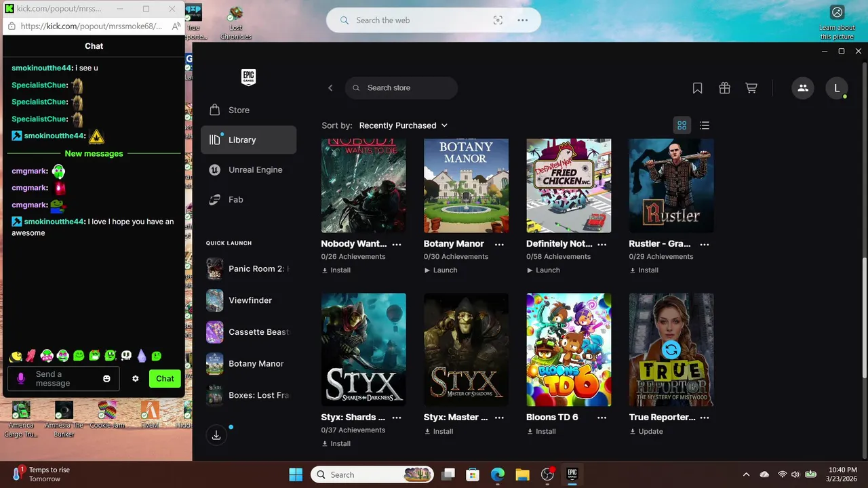This screenshot has width=868, height=488.
Task: Open Amnesia The Bunker desktop icon
Action: 64,420
